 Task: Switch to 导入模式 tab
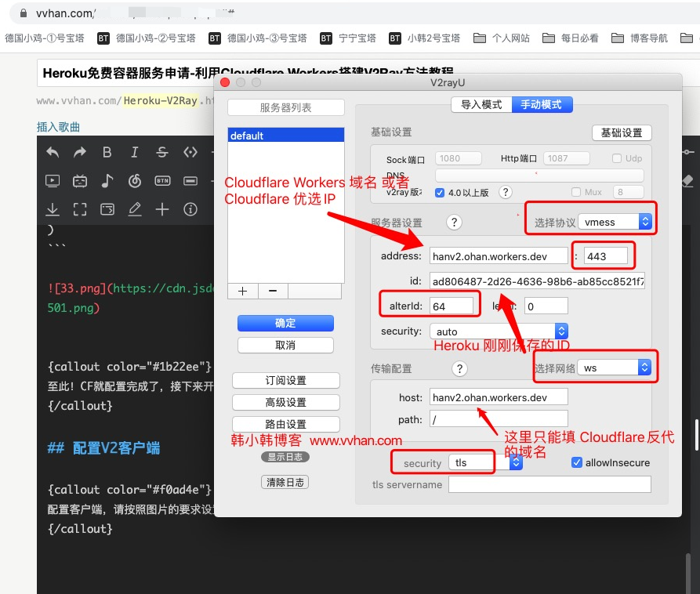pos(481,104)
